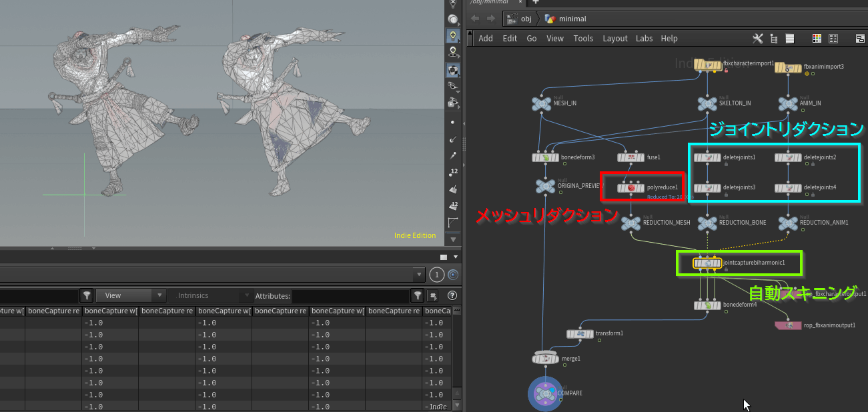Image resolution: width=868 pixels, height=412 pixels.
Task: Toggle display point numbers in viewport
Action: 453,172
